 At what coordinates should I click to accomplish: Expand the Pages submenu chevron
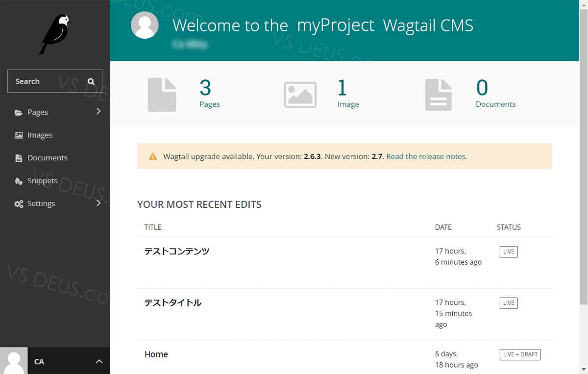click(98, 111)
